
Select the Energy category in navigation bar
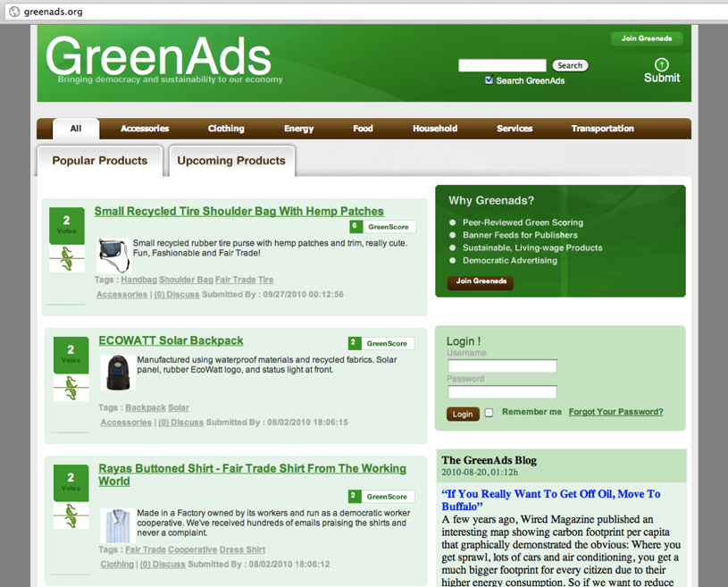[x=298, y=129]
